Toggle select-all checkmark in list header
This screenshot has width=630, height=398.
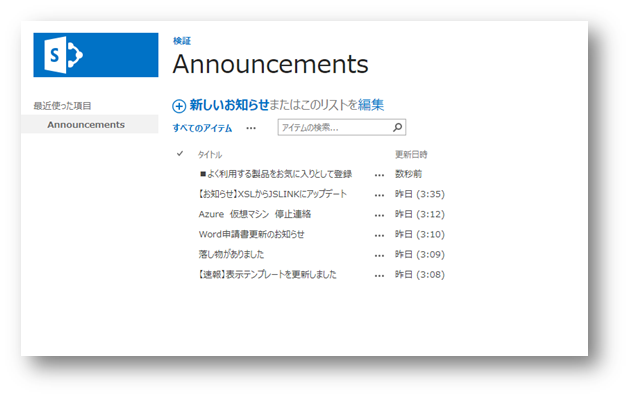click(180, 153)
